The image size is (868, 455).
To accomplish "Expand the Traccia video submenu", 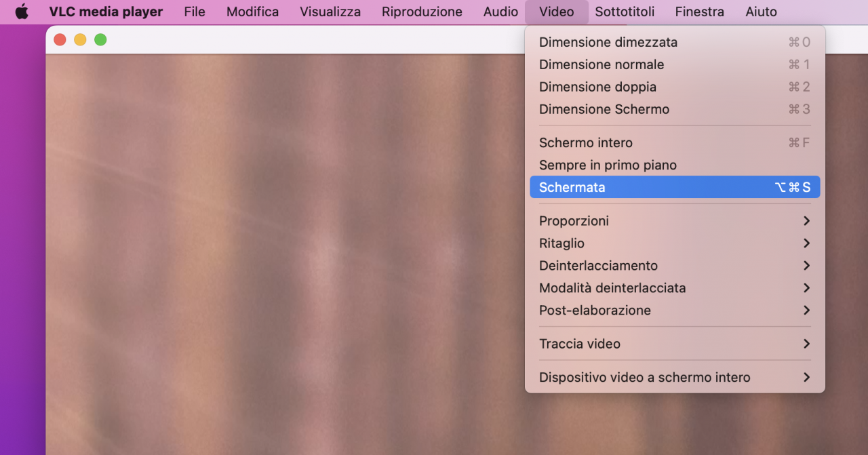I will (675, 344).
